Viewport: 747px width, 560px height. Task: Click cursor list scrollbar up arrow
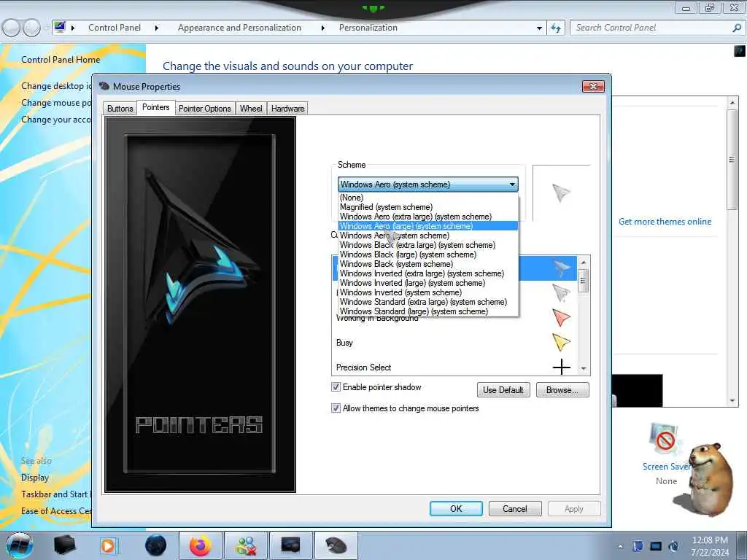tap(584, 262)
